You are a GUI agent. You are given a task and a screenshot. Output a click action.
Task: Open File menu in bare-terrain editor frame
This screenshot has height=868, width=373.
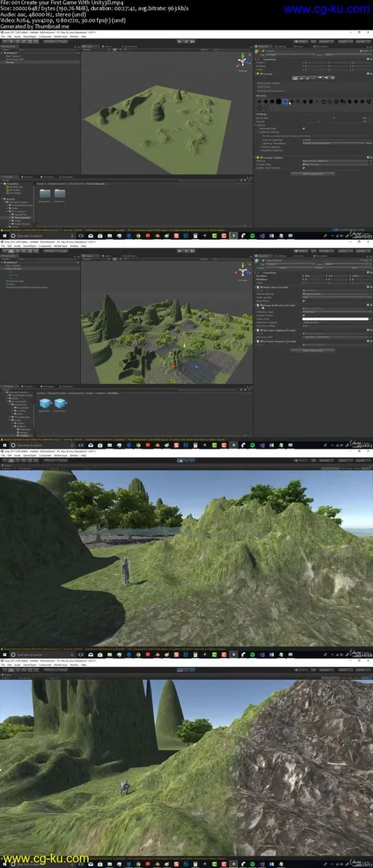pos(3,36)
